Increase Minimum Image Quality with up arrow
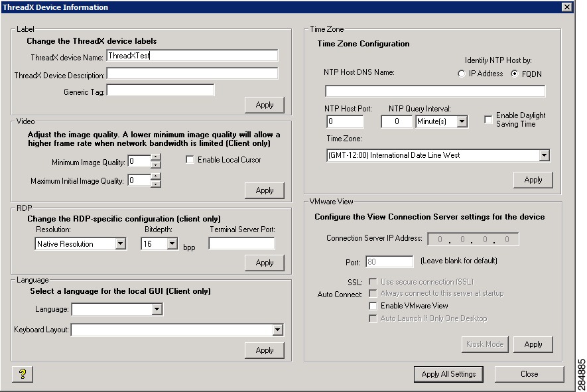The image size is (587, 392). click(156, 157)
